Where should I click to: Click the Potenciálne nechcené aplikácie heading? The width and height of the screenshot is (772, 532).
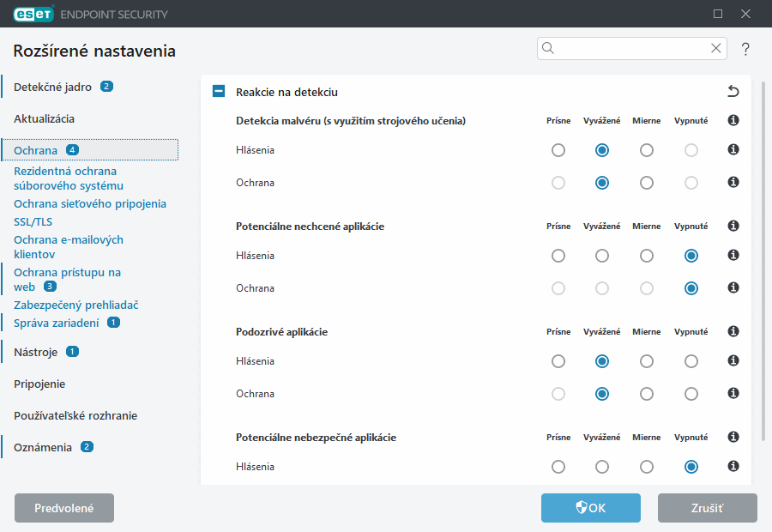click(310, 227)
